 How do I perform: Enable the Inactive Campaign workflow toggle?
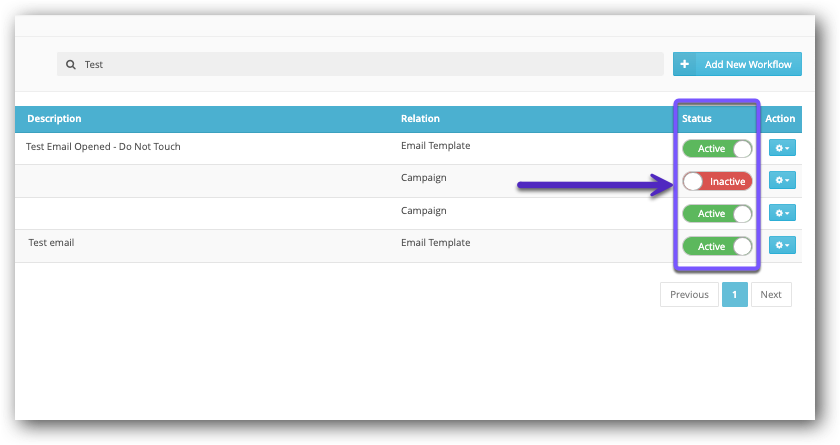(717, 182)
